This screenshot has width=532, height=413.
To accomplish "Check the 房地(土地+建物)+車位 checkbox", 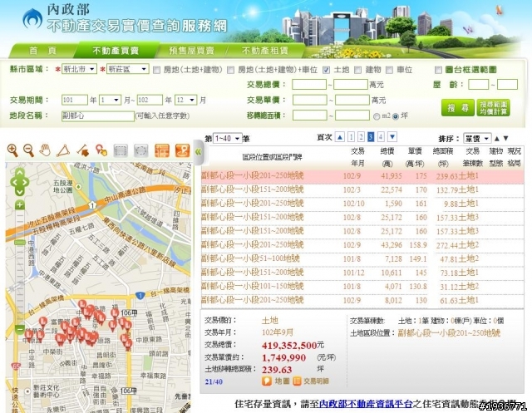I will tap(231, 70).
